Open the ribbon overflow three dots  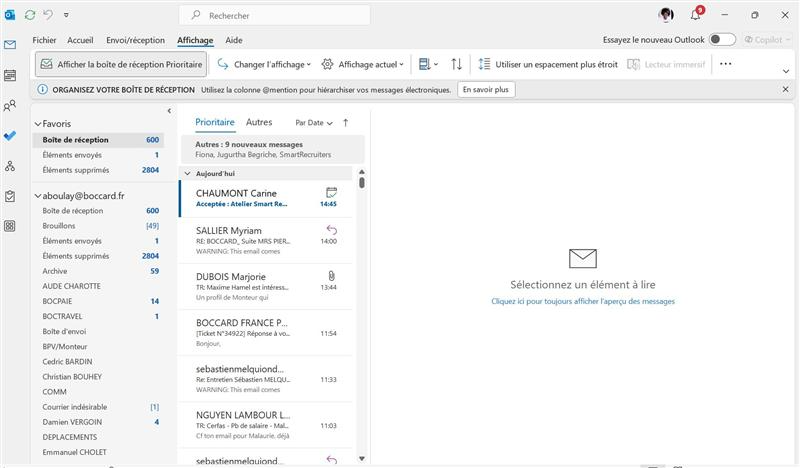point(726,64)
